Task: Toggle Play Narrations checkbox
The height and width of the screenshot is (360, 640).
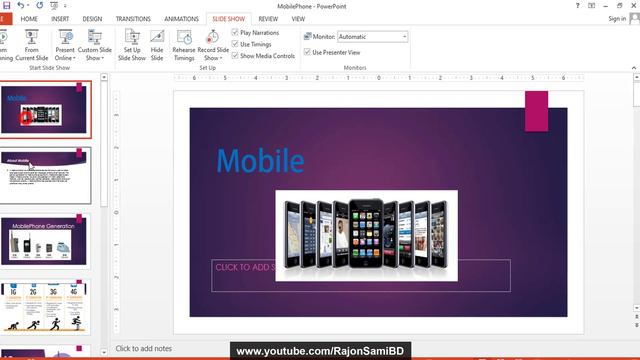Action: pyautogui.click(x=235, y=32)
